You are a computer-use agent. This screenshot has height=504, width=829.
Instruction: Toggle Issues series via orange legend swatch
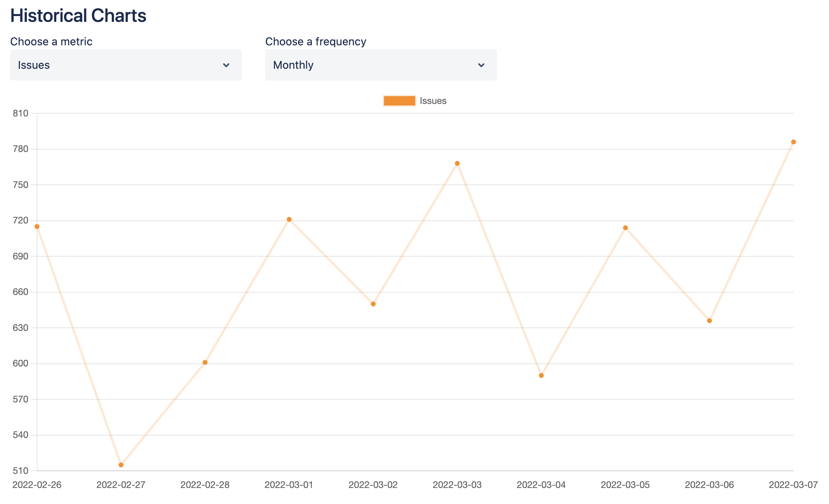(399, 101)
